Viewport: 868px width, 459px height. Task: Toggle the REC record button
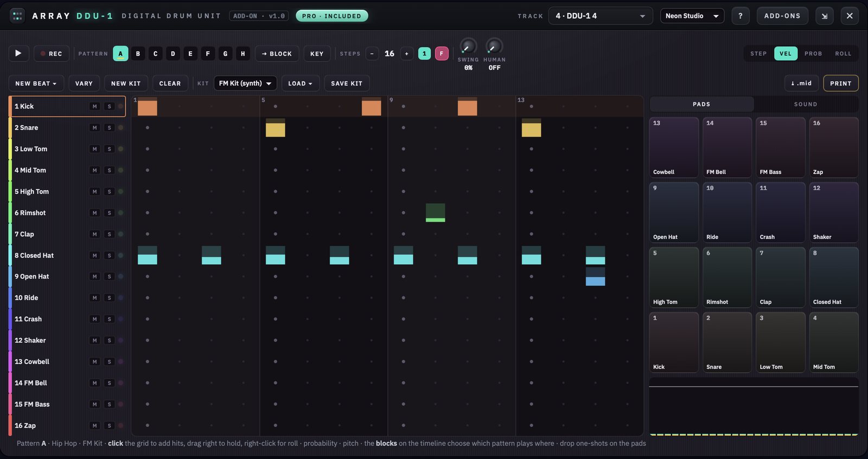point(52,54)
